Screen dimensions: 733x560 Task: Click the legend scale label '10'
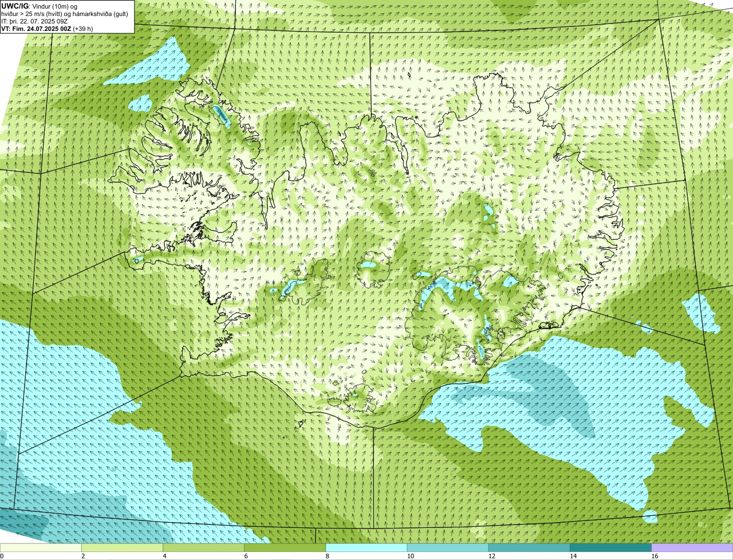click(x=409, y=556)
